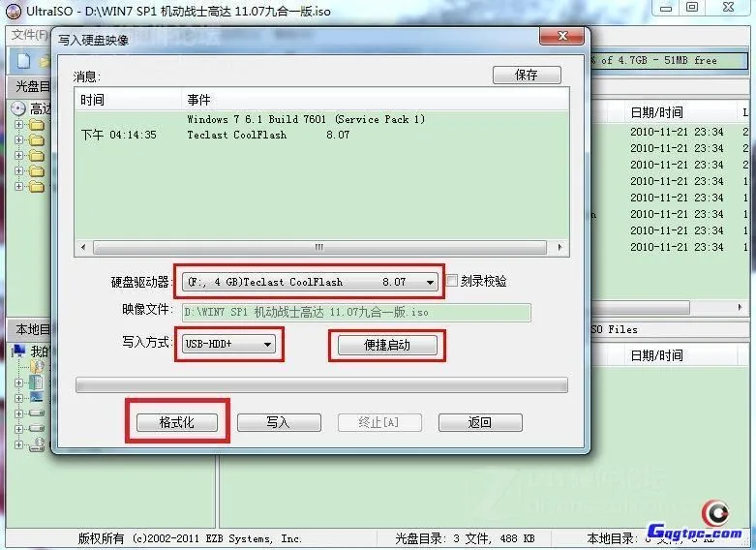
Task: Open the My ISO documents folder icon
Action: pyautogui.click(x=37, y=367)
